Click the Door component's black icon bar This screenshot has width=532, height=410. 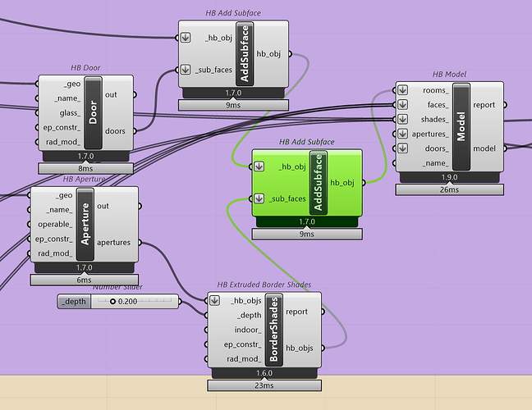pos(93,113)
